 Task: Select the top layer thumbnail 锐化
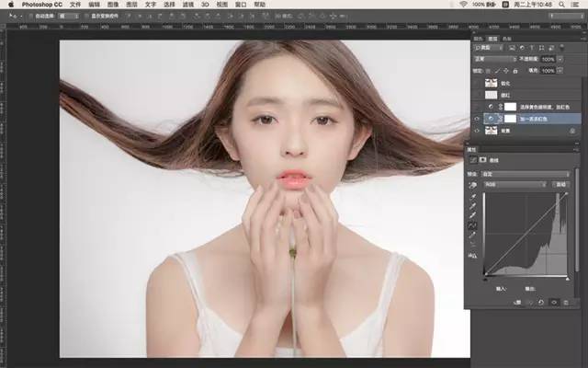[x=490, y=82]
